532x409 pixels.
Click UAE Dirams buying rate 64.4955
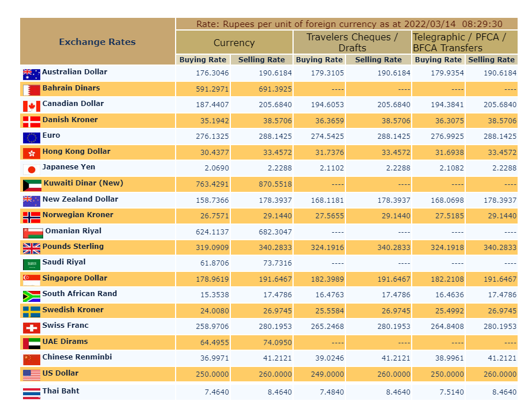tap(214, 343)
